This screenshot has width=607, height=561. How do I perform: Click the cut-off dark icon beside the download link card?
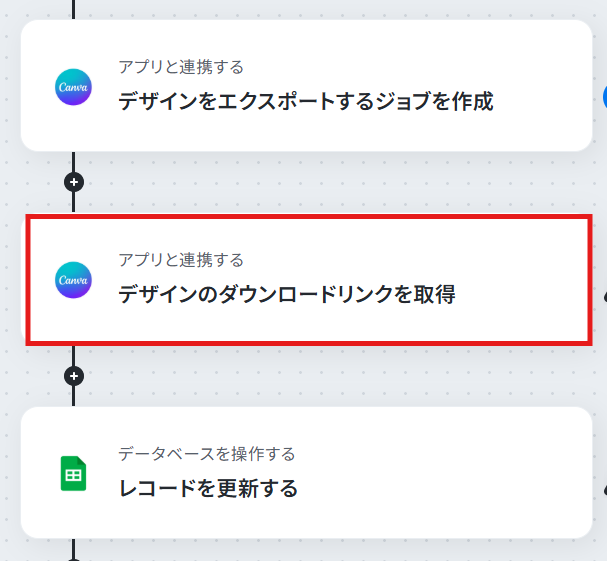(605, 297)
